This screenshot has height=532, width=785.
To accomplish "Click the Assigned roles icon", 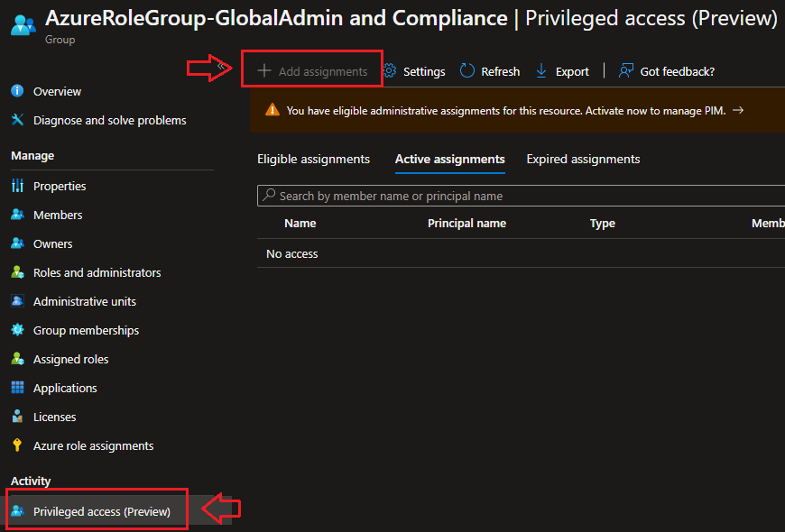I will click(17, 359).
